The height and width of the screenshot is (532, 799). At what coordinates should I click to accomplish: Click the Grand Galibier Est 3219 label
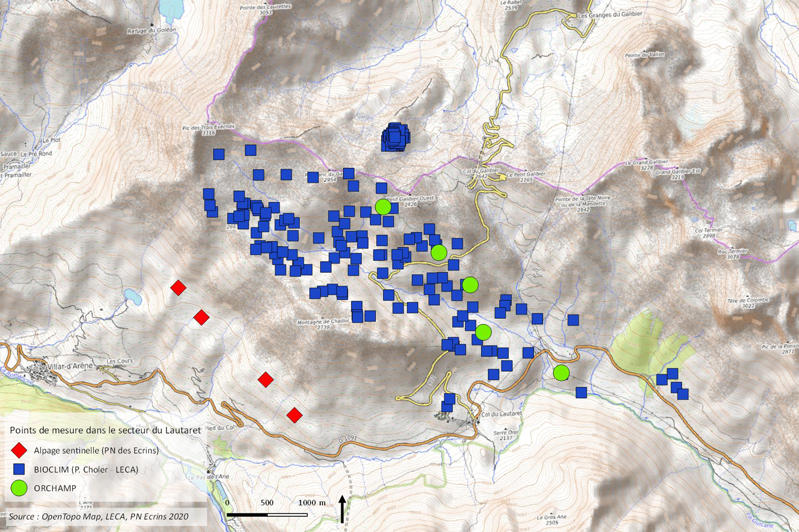pyautogui.click(x=678, y=174)
